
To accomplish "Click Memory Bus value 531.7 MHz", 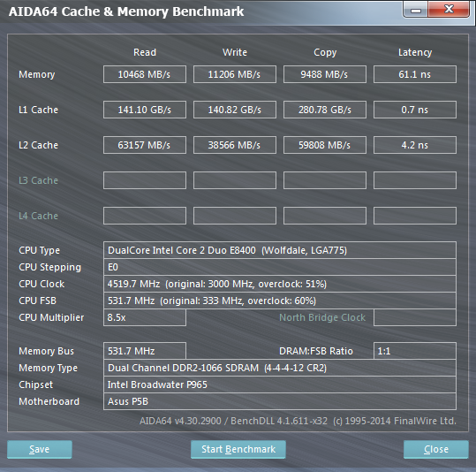I will click(x=145, y=351).
